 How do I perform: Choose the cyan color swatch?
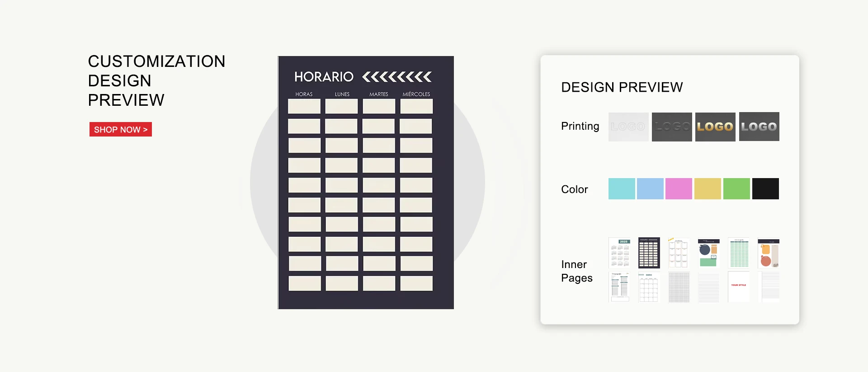click(x=621, y=189)
